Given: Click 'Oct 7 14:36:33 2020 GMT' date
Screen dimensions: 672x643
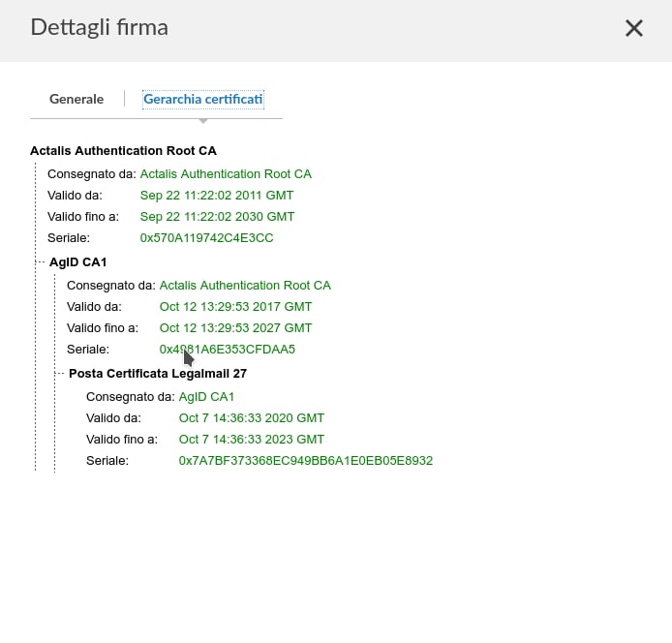Looking at the screenshot, I should point(252,418).
